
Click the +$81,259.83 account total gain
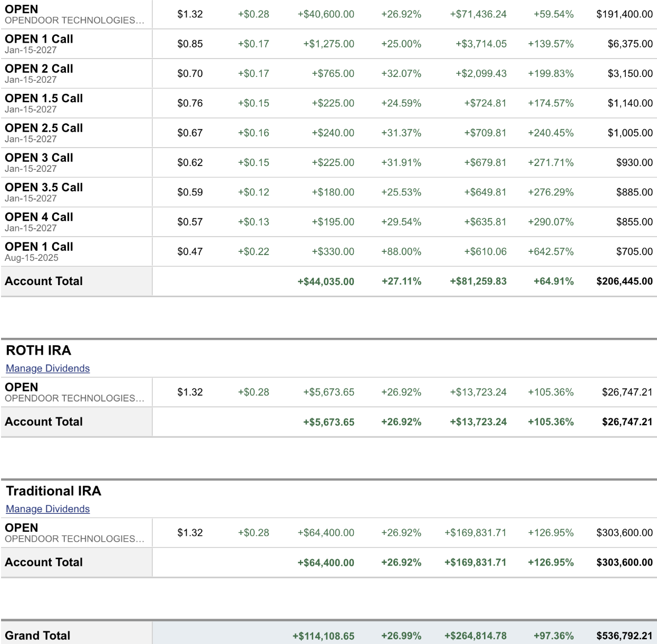point(478,281)
